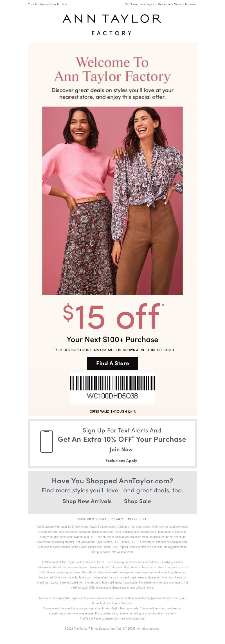
Task: Open the Shop Sale link
Action: tap(138, 501)
